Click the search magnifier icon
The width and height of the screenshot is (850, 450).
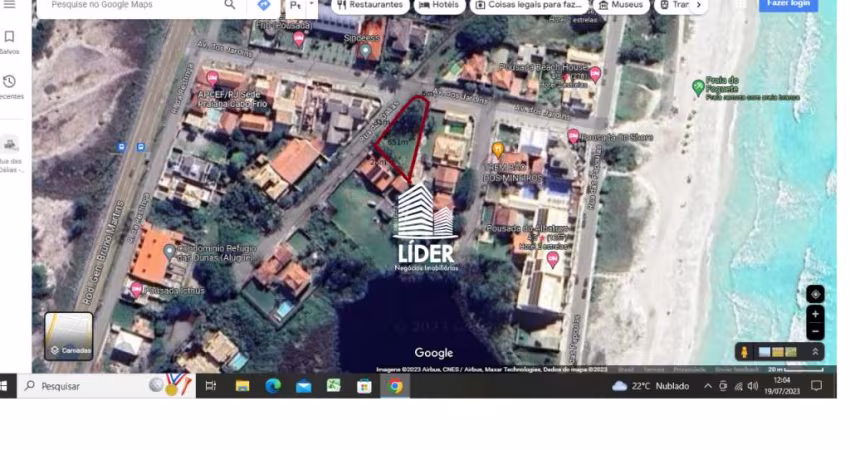click(x=230, y=5)
